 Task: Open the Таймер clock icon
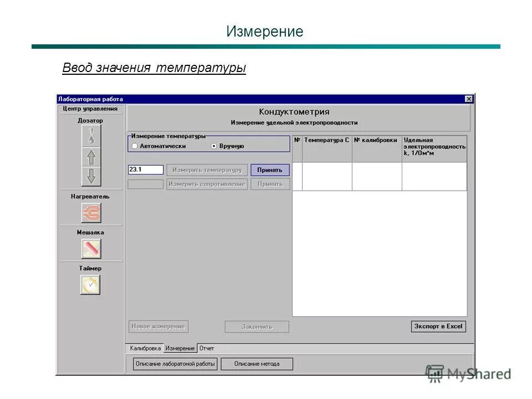pyautogui.click(x=90, y=284)
